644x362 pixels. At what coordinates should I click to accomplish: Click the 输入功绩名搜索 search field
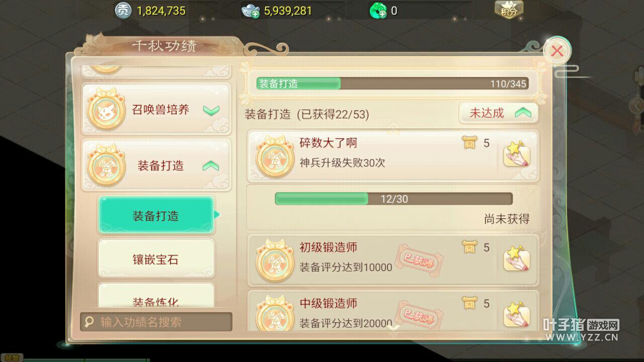coord(156,322)
